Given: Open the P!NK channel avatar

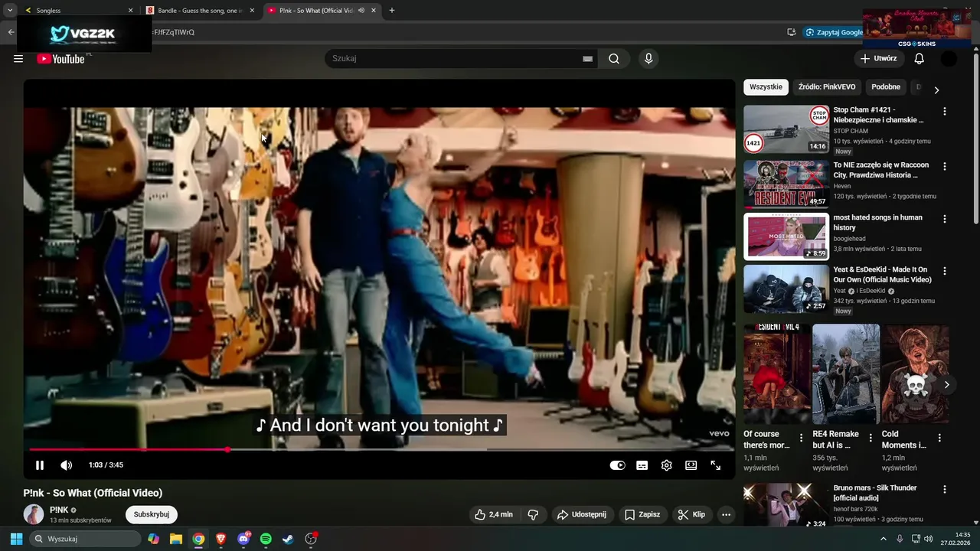Looking at the screenshot, I should [34, 514].
